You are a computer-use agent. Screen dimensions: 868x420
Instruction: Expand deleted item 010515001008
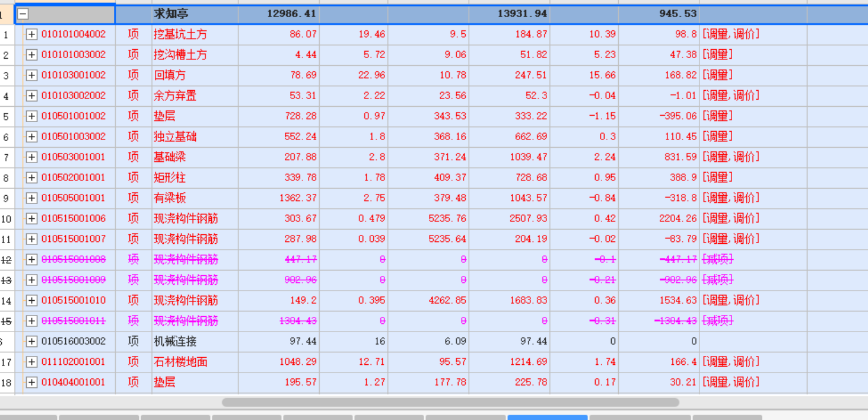(31, 259)
